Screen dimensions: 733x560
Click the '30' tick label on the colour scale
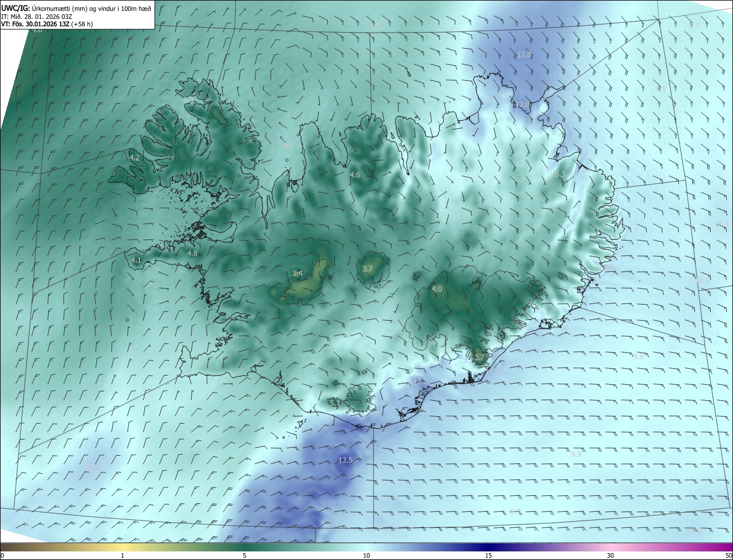click(610, 555)
